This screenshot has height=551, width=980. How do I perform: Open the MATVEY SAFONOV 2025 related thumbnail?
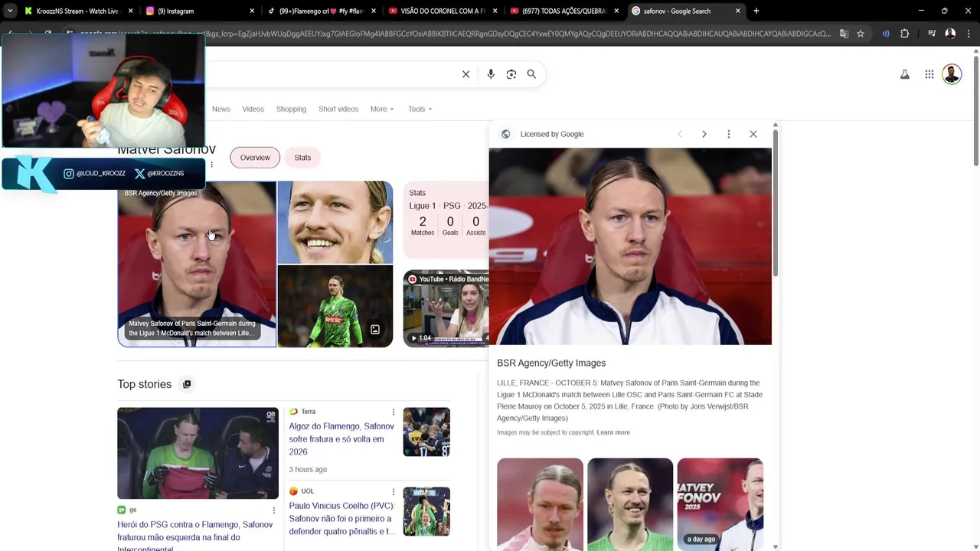720,504
